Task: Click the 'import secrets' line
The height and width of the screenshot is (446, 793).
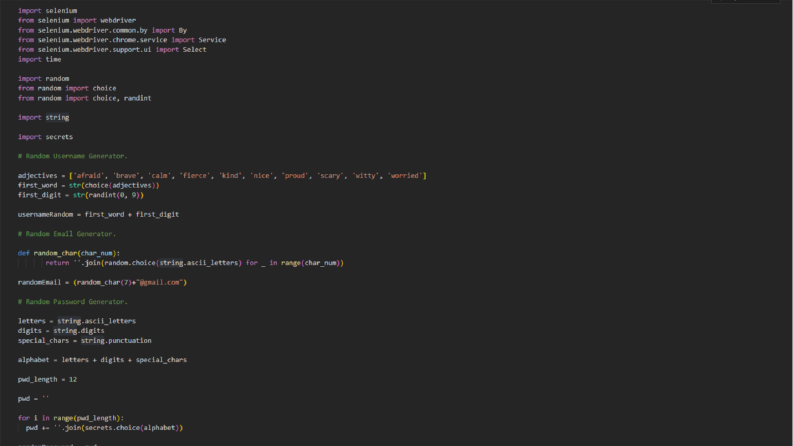Action: (46, 137)
